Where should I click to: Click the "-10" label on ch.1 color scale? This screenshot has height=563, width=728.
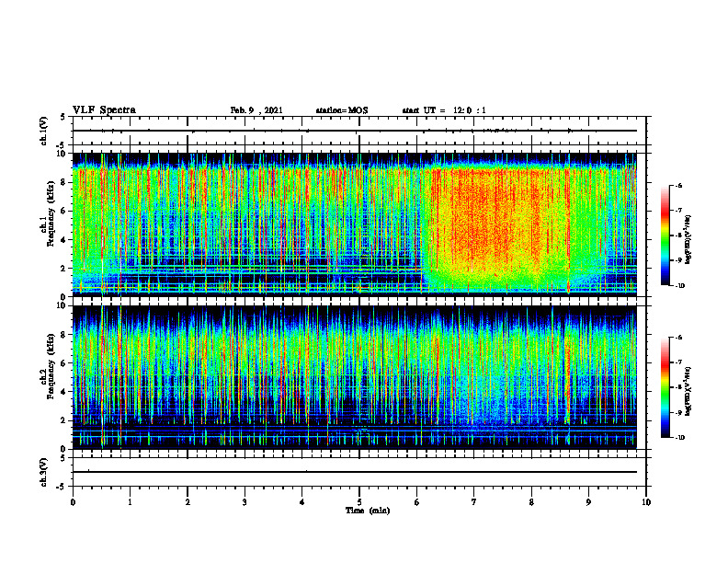679,285
